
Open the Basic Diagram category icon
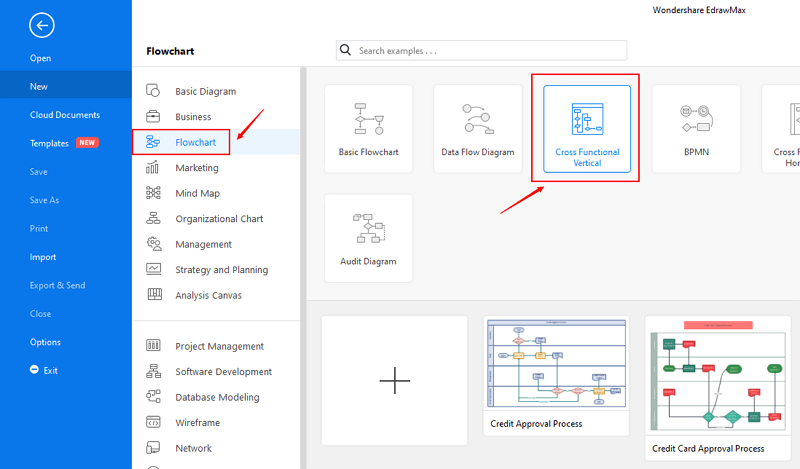coord(153,91)
